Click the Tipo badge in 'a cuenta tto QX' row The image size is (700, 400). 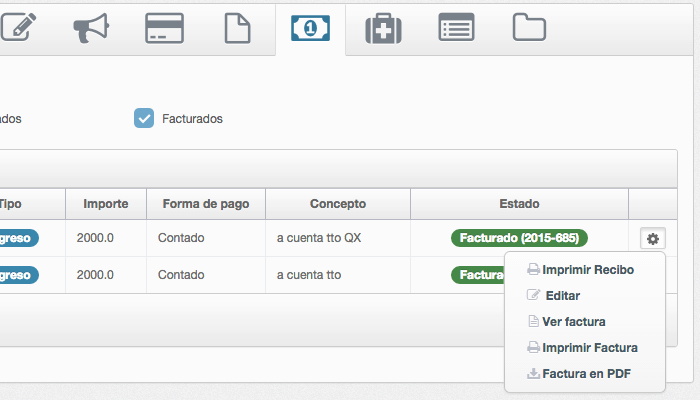point(19,238)
